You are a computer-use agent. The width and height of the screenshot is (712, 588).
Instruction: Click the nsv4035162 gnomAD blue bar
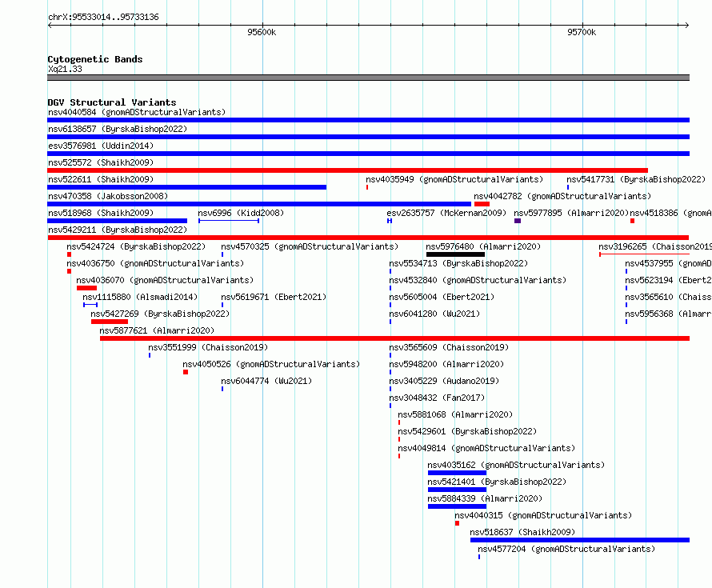pos(457,473)
